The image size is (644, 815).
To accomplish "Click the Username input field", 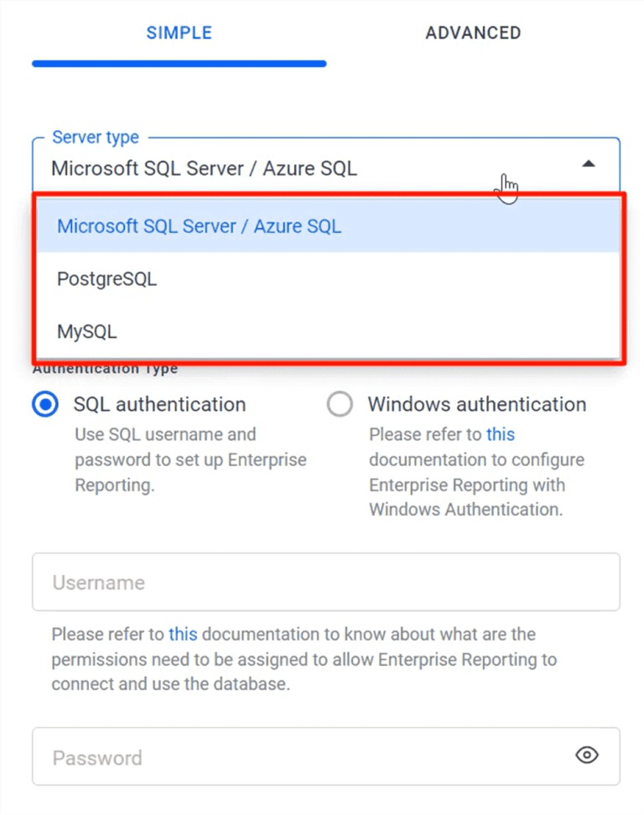I will pyautogui.click(x=326, y=582).
